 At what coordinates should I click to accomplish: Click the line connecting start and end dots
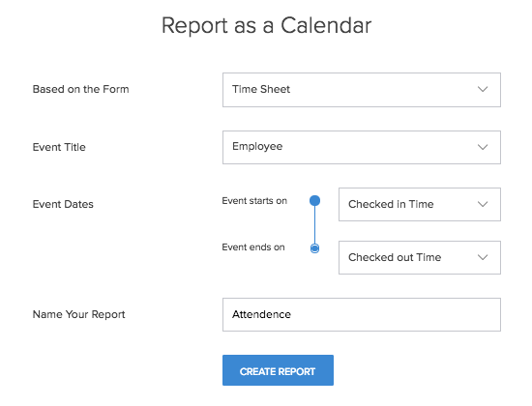pos(315,224)
